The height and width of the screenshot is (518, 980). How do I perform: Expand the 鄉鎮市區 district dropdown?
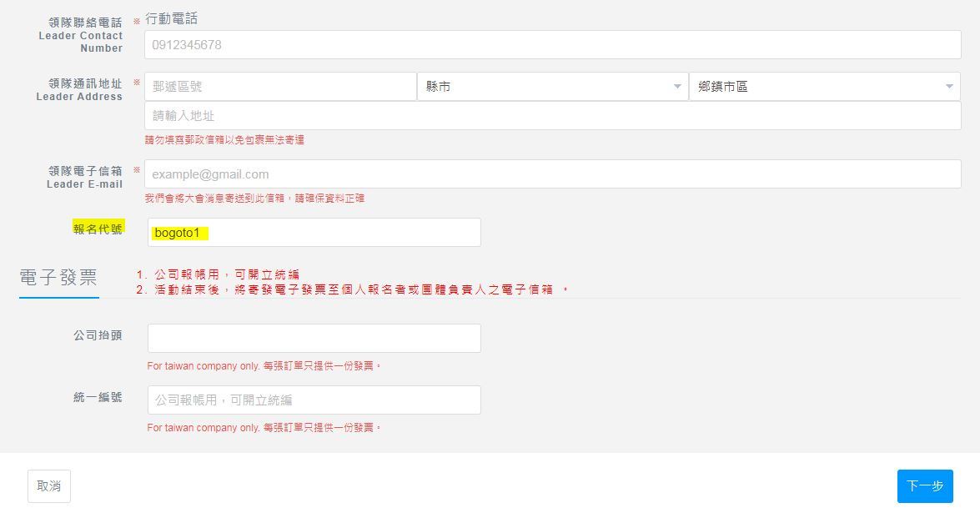point(824,87)
